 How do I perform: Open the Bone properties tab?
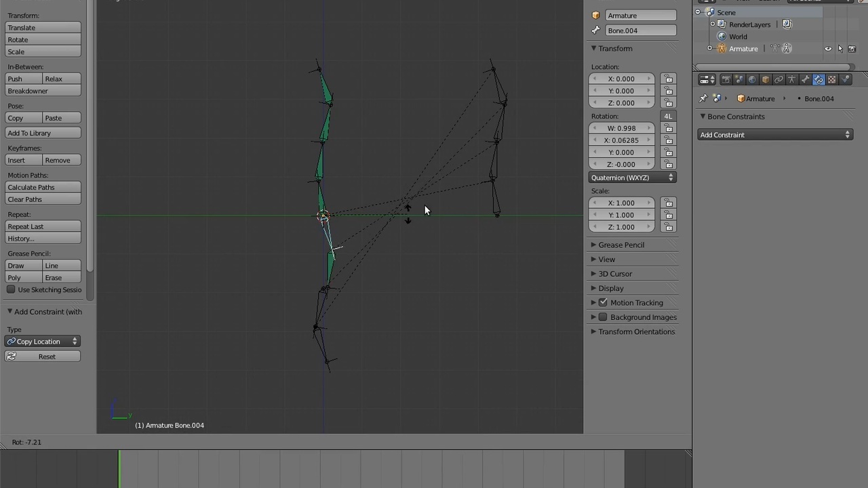click(805, 79)
